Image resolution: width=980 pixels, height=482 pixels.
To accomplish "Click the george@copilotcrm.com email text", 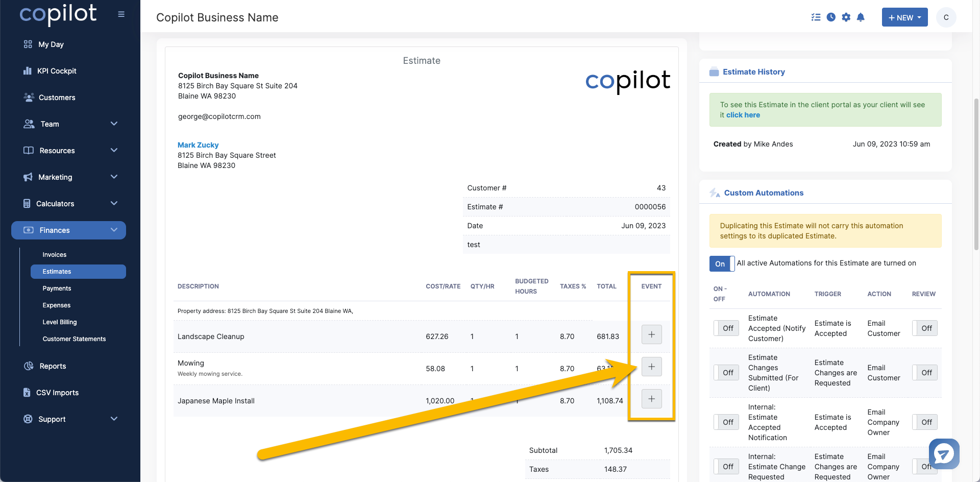I will coord(219,116).
